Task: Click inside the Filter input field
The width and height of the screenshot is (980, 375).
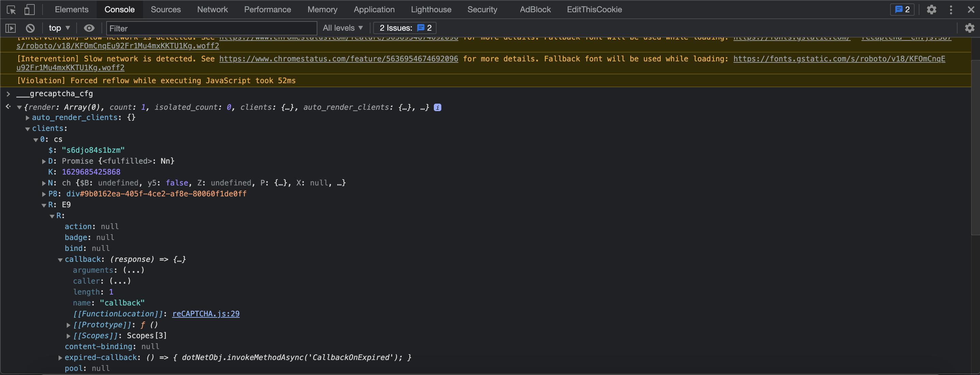Action: pos(211,28)
